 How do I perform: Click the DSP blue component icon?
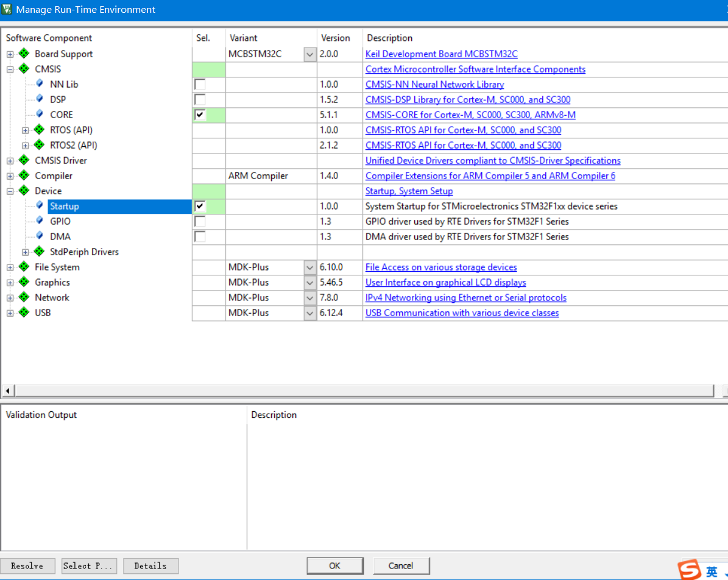point(40,99)
